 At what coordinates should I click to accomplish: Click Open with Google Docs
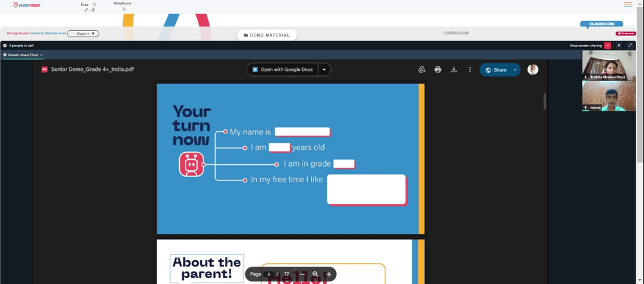[x=283, y=70]
